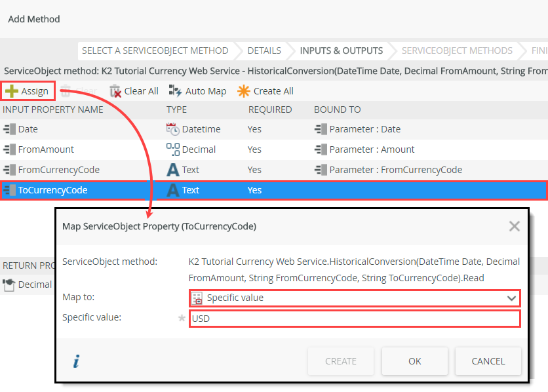Click the Clear All toolbar button

click(x=134, y=91)
